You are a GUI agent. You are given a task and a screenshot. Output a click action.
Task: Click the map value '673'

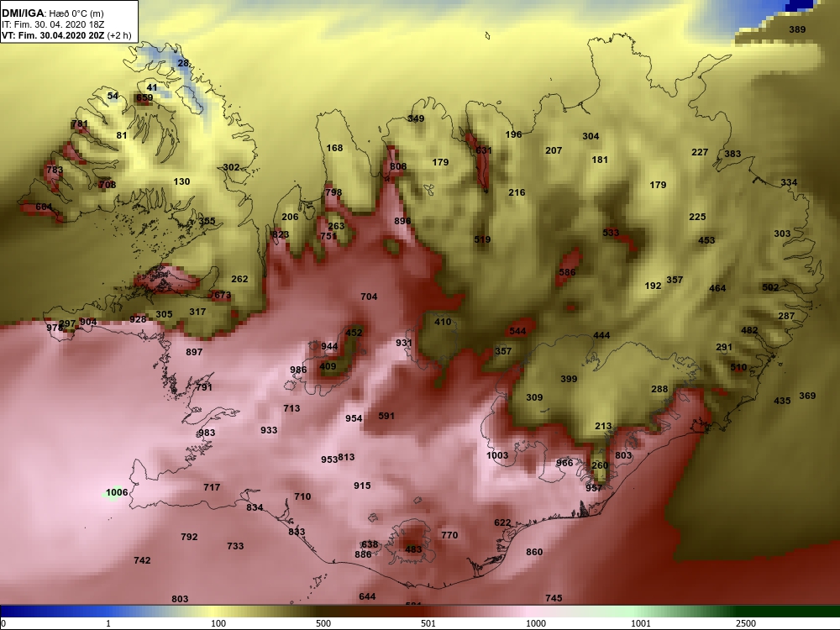[222, 295]
